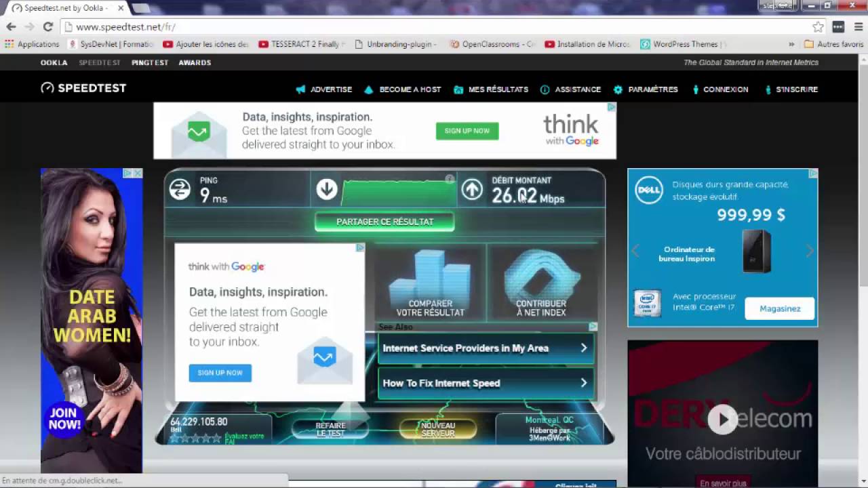Image resolution: width=868 pixels, height=488 pixels.
Task: Click Nouveau serveur button
Action: 438,430
